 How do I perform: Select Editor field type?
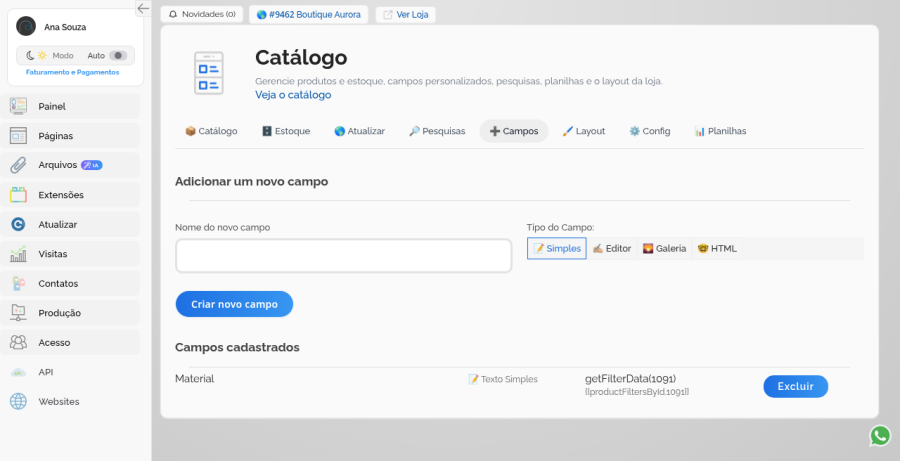[x=612, y=249]
